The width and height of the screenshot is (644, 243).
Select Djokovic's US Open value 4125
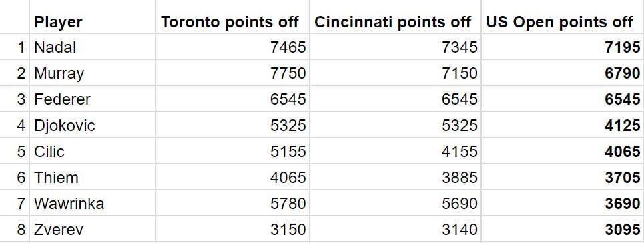coord(563,125)
